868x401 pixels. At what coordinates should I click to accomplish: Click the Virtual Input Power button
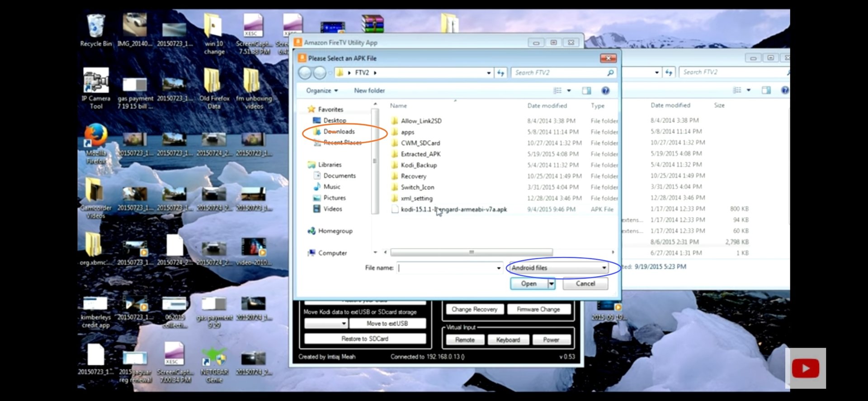tap(551, 340)
